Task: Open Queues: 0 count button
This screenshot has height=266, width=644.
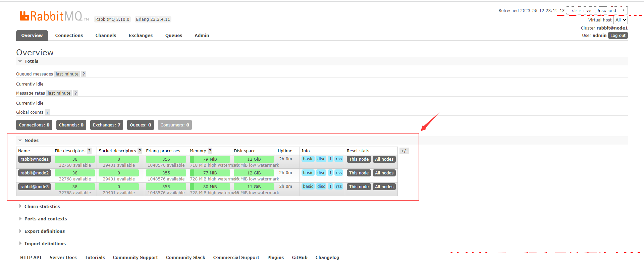Action: 141,125
